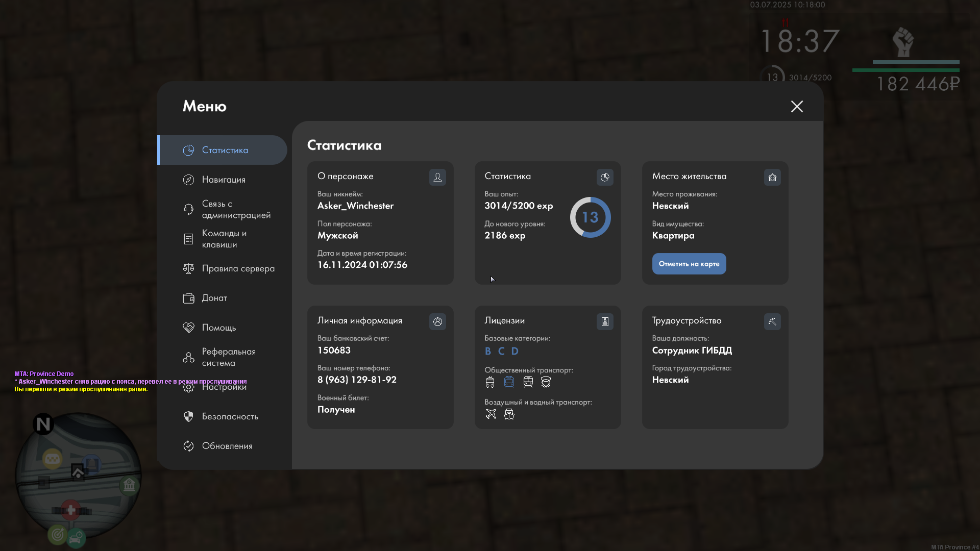Click the compass icon beside Навигация
Viewport: 980px width, 551px height.
188,180
